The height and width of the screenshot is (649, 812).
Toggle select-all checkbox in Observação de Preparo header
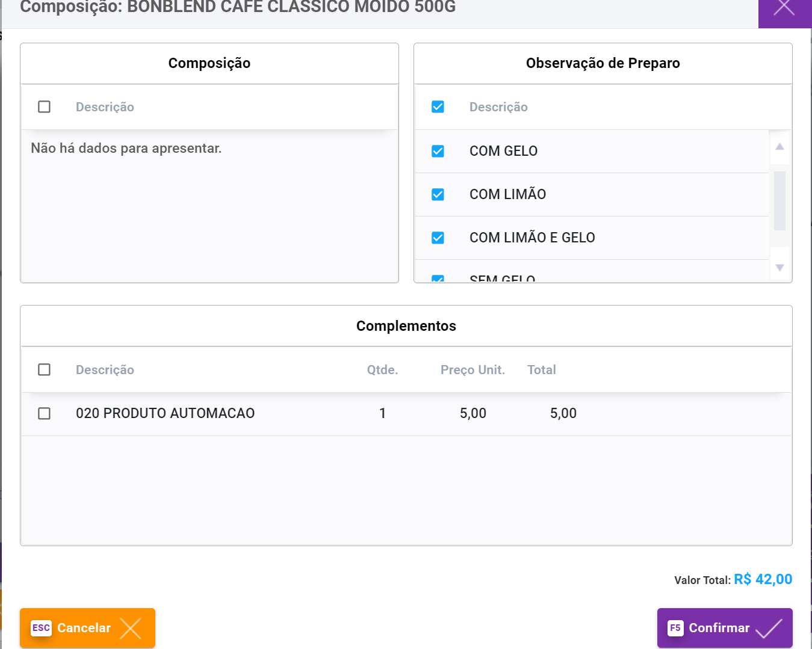tap(438, 107)
